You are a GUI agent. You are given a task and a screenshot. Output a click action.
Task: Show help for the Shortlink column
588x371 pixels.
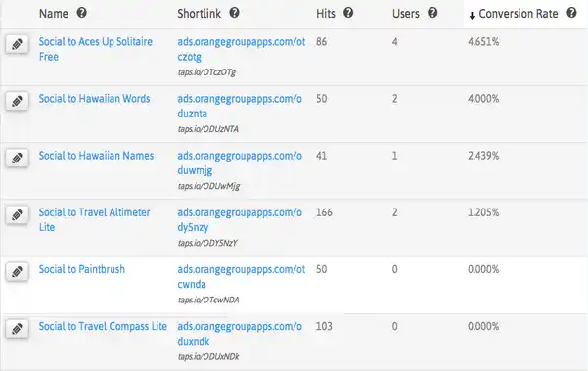(x=235, y=13)
